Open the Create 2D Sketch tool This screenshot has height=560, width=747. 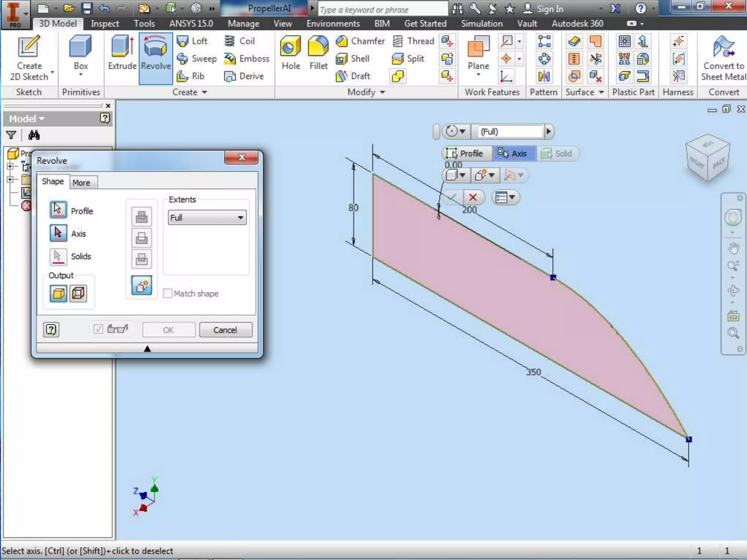(29, 47)
